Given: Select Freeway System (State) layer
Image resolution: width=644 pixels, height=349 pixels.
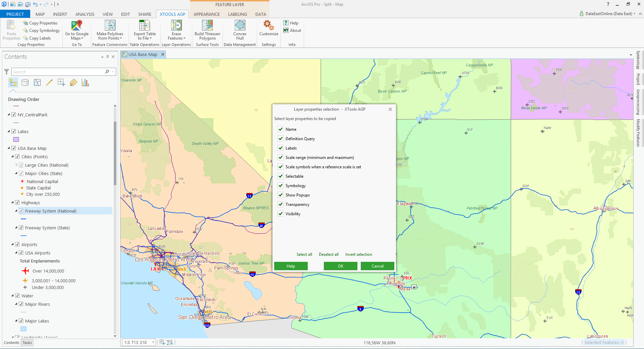Looking at the screenshot, I should pos(47,228).
